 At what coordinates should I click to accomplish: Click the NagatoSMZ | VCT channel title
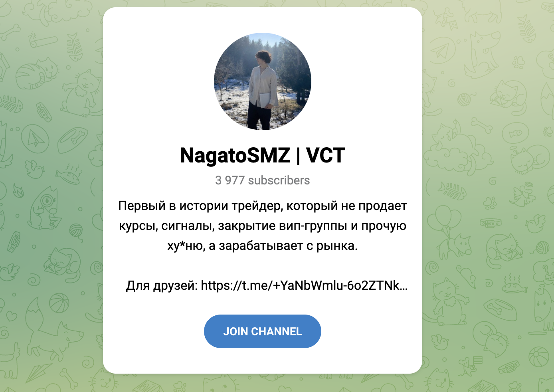tap(262, 155)
